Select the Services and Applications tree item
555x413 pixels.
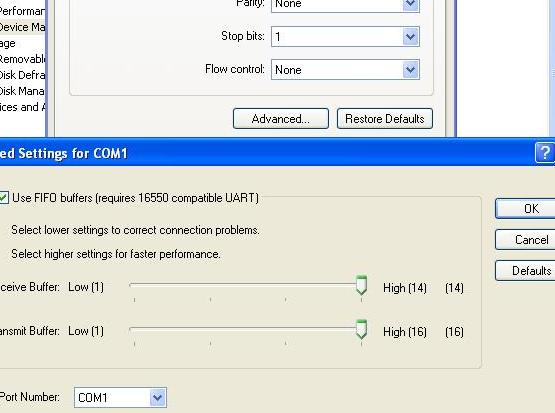[x=22, y=107]
